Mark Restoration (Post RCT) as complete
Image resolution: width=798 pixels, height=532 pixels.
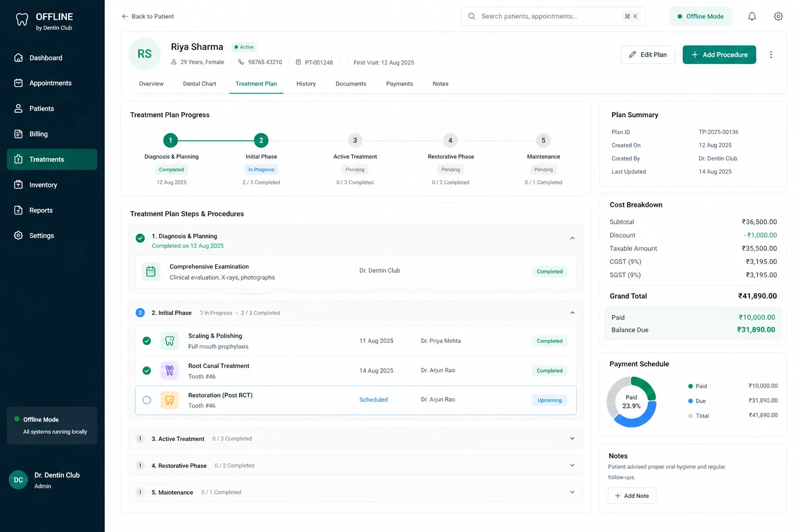tap(147, 401)
